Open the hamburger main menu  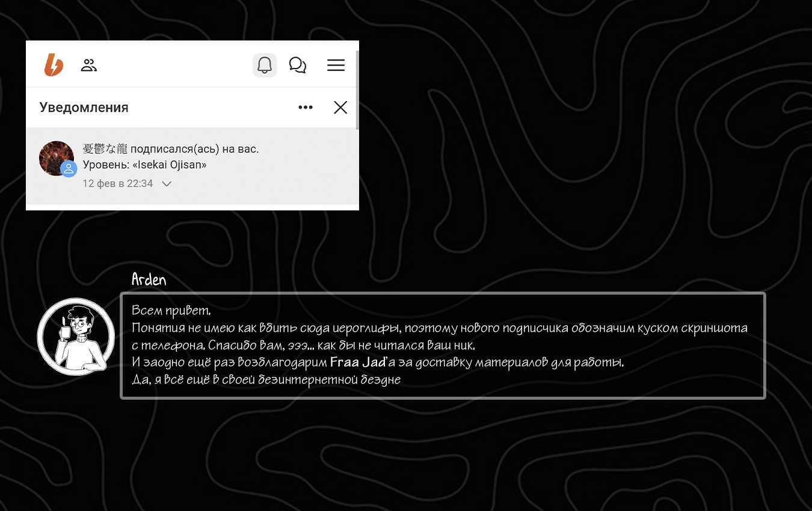(x=336, y=65)
